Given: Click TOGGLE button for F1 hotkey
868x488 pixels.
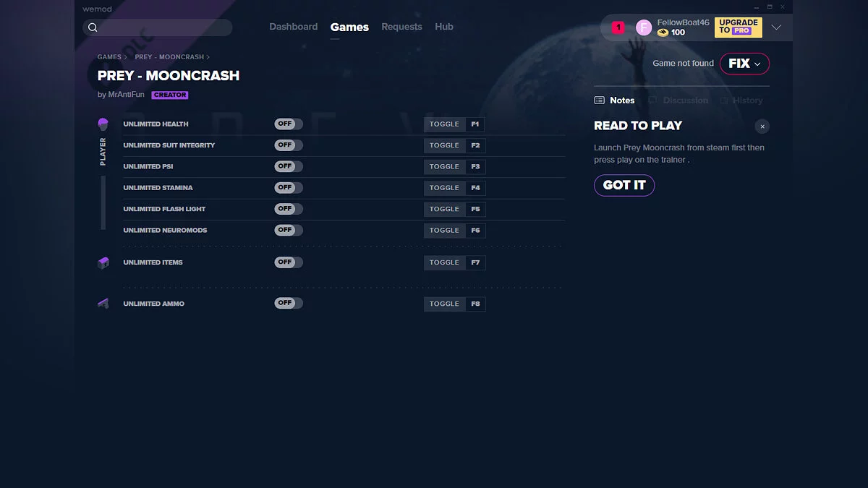Looking at the screenshot, I should (x=444, y=124).
